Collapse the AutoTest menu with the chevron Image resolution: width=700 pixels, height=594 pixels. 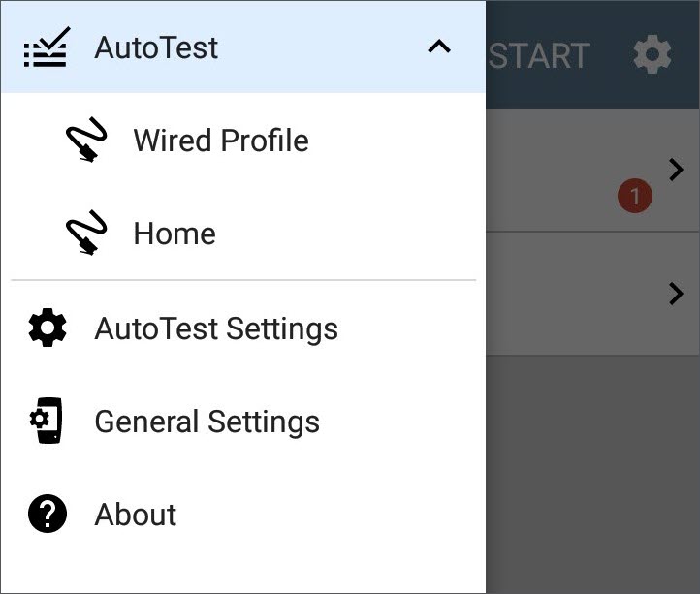tap(439, 47)
